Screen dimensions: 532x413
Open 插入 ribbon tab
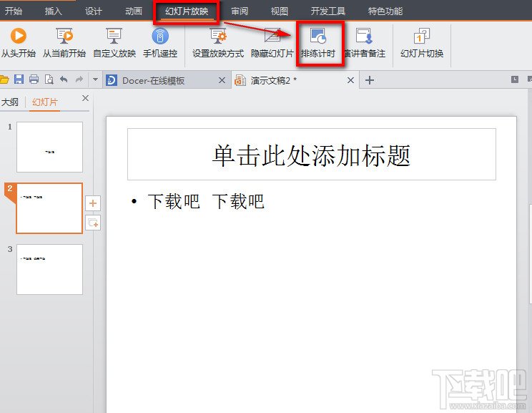click(53, 11)
